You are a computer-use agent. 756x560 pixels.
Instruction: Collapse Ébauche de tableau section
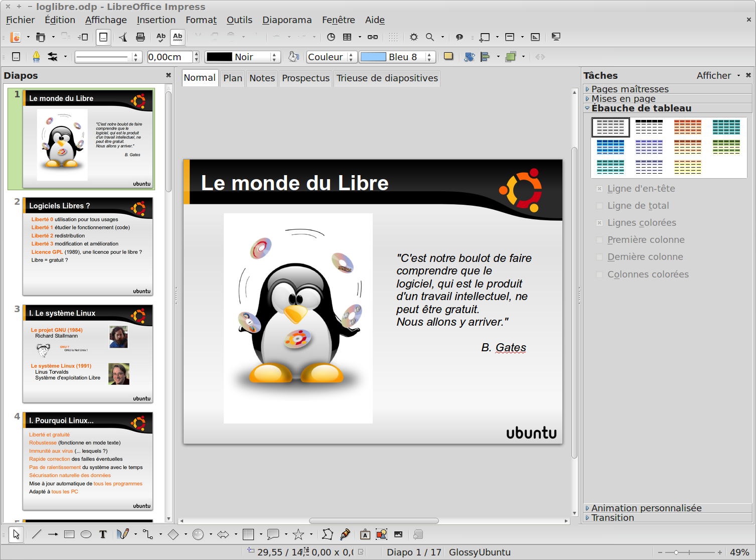coord(668,108)
